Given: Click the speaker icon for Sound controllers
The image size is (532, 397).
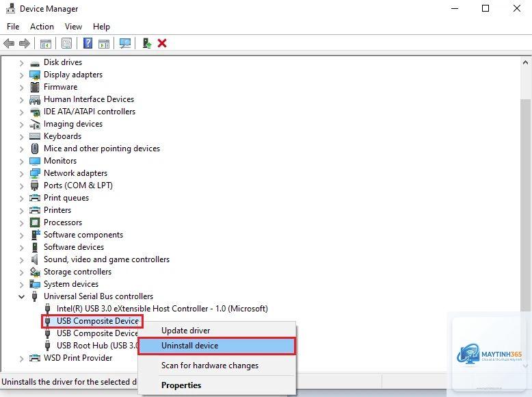Looking at the screenshot, I should point(35,259).
